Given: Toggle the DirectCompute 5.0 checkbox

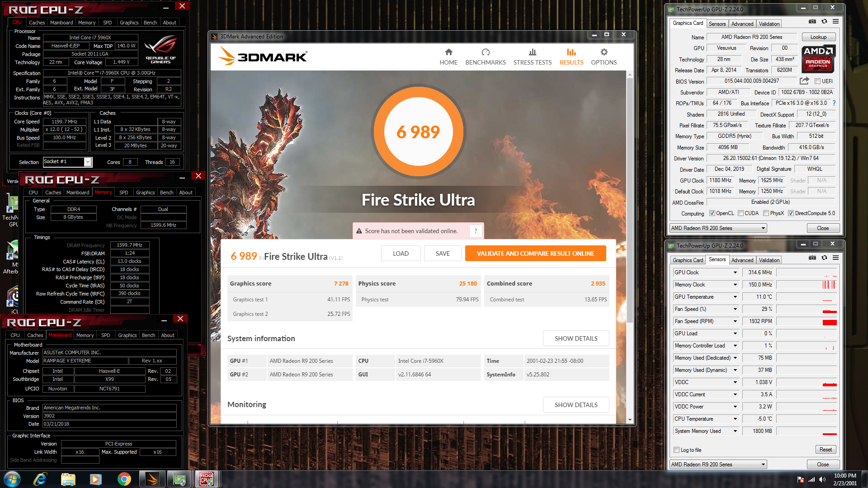Looking at the screenshot, I should 791,213.
